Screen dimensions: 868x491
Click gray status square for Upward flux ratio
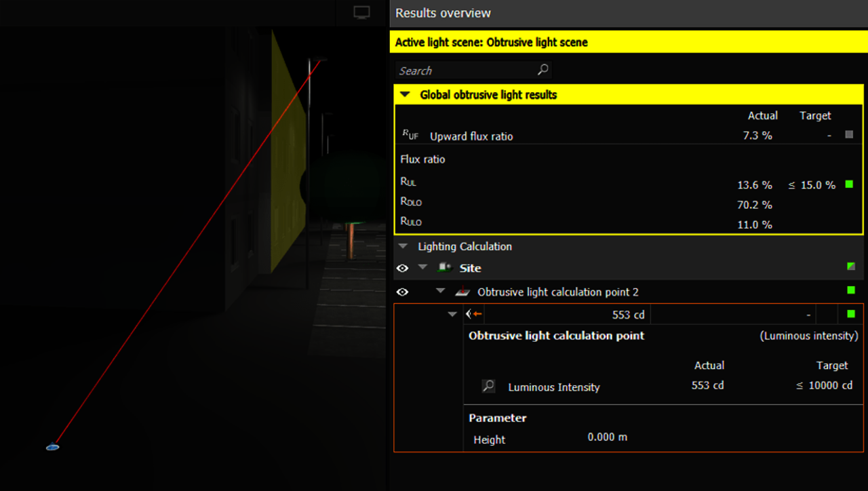click(849, 135)
